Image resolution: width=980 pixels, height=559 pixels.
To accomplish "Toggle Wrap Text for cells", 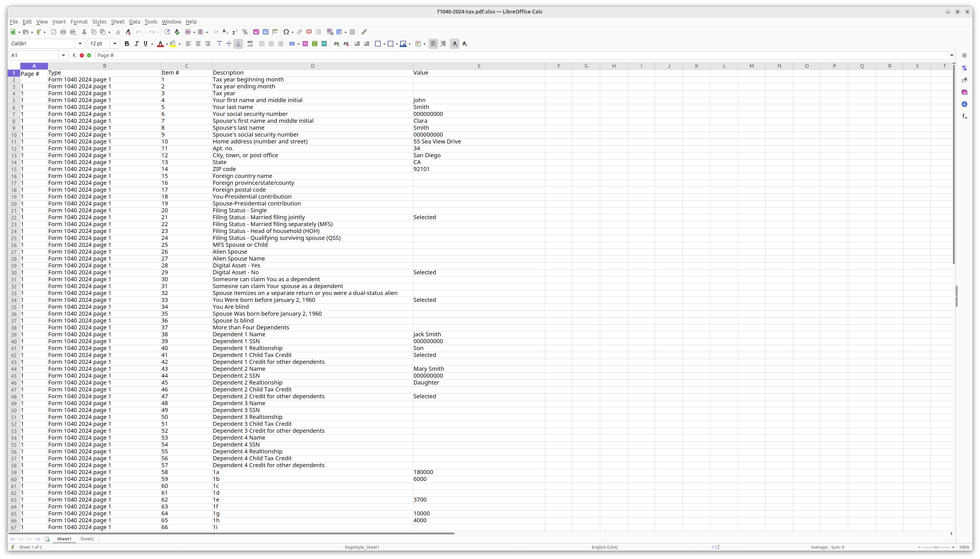I will click(250, 44).
